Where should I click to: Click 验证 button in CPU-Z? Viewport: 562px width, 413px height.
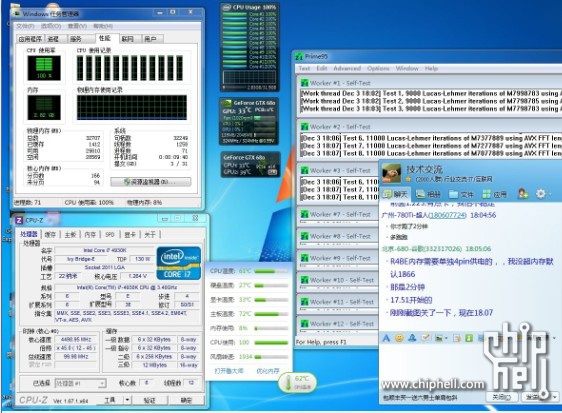pos(149,400)
